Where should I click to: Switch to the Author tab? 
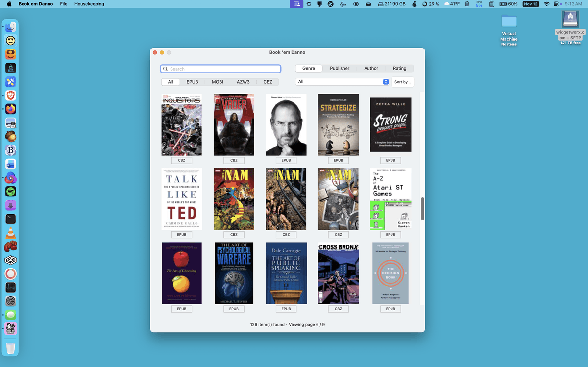point(371,69)
